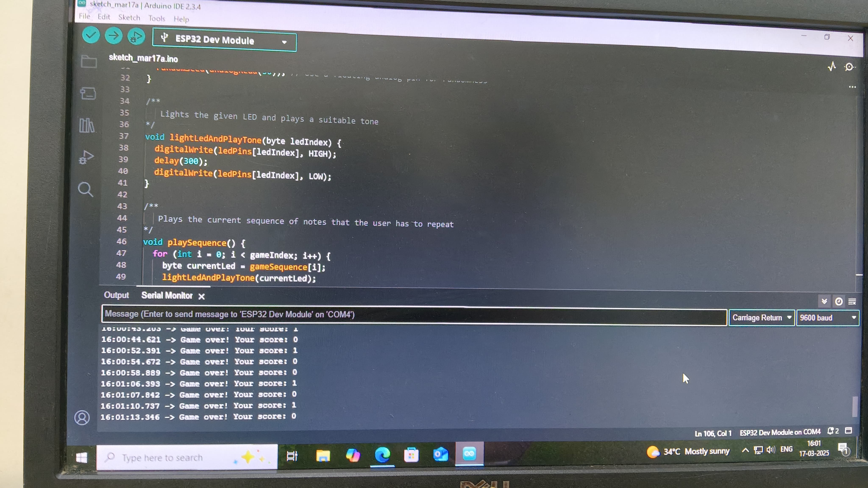Toggle autoscroll in the Serial Monitor
This screenshot has height=488, width=868.
tap(824, 301)
